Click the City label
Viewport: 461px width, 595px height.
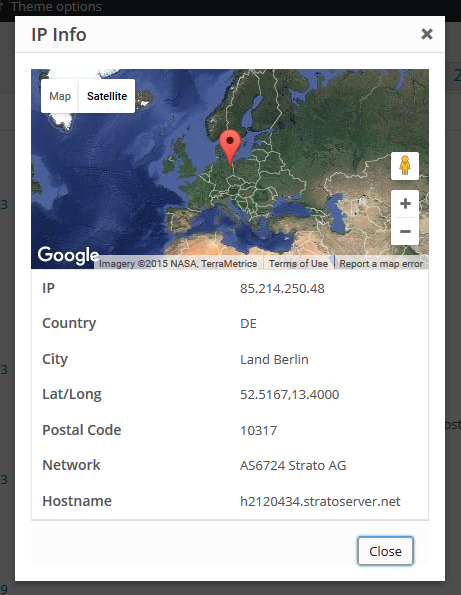(55, 359)
